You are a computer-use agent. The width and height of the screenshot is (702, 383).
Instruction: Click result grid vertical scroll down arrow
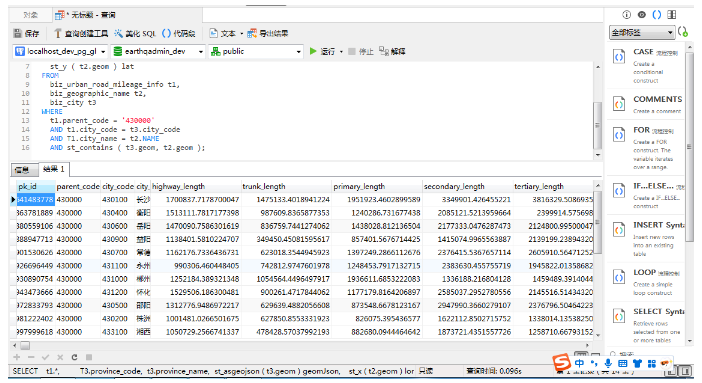click(x=598, y=335)
